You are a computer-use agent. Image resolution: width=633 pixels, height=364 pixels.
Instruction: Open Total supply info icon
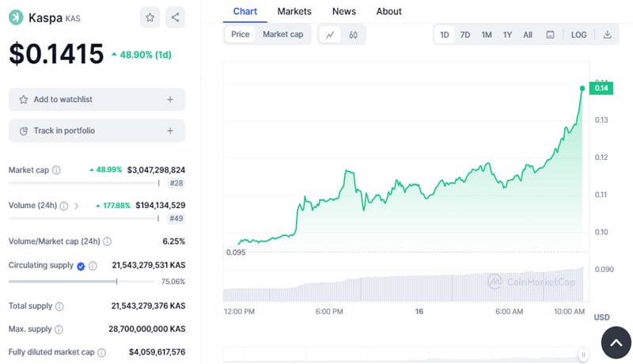(x=59, y=306)
